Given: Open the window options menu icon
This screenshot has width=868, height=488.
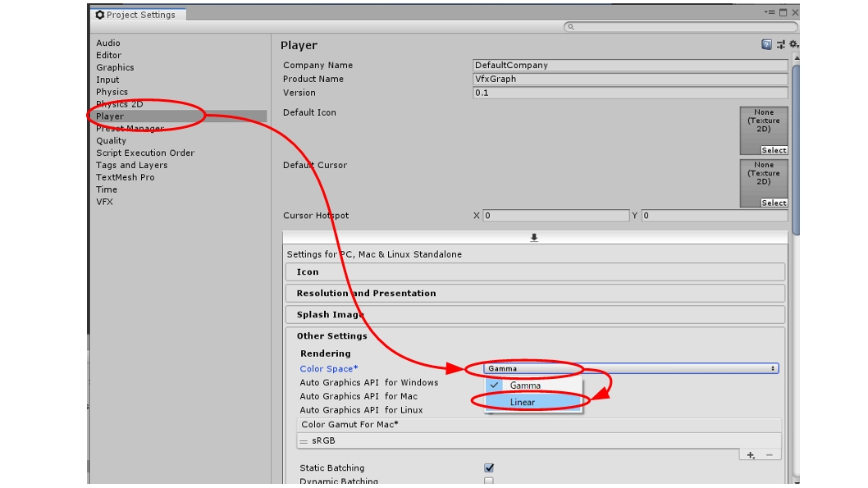Looking at the screenshot, I should (770, 12).
